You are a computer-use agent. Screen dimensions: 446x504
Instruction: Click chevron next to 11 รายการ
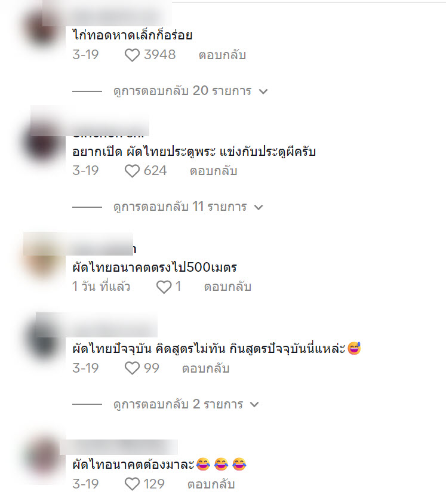coord(259,207)
